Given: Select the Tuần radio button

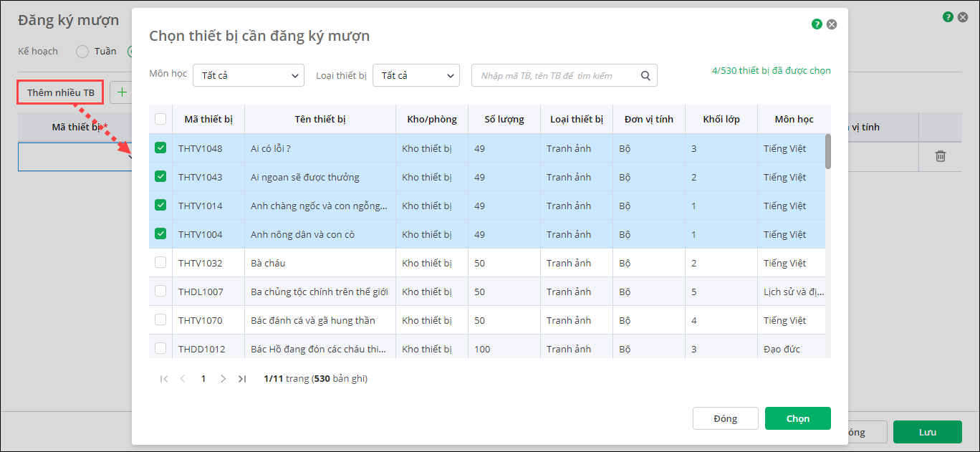Looking at the screenshot, I should click(82, 52).
